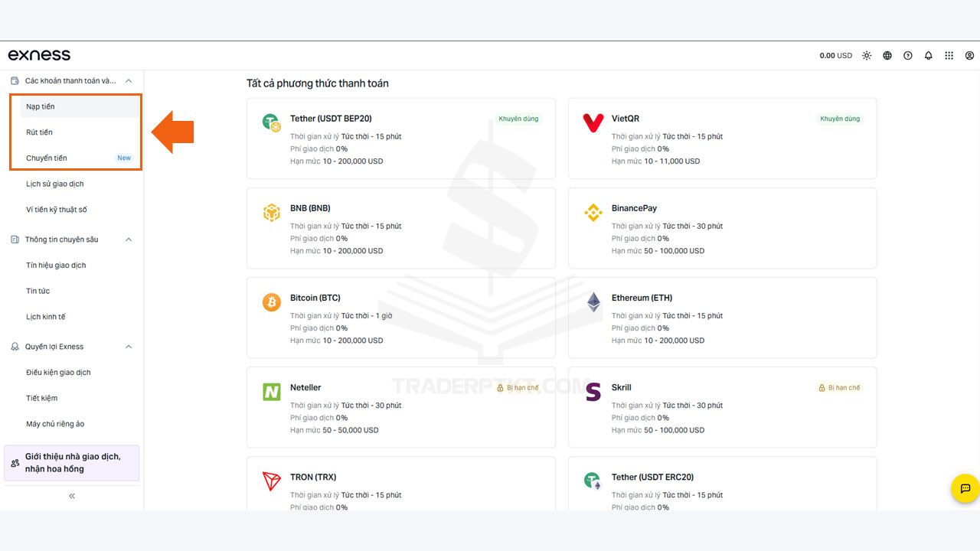Click the Tether USDT BEP20 coin icon

click(x=272, y=122)
